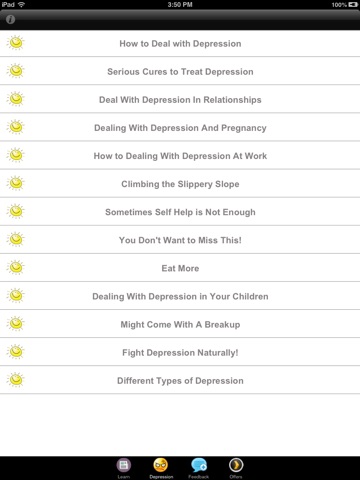Open the Learn tab icon
Viewport: 360px width, 480px height.
coord(124,465)
